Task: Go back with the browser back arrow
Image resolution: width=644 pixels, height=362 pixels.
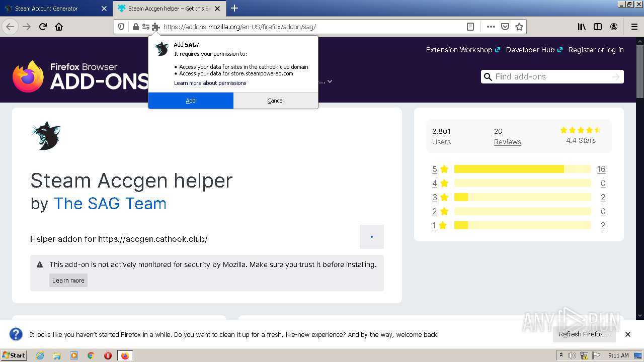Action: click(x=10, y=27)
